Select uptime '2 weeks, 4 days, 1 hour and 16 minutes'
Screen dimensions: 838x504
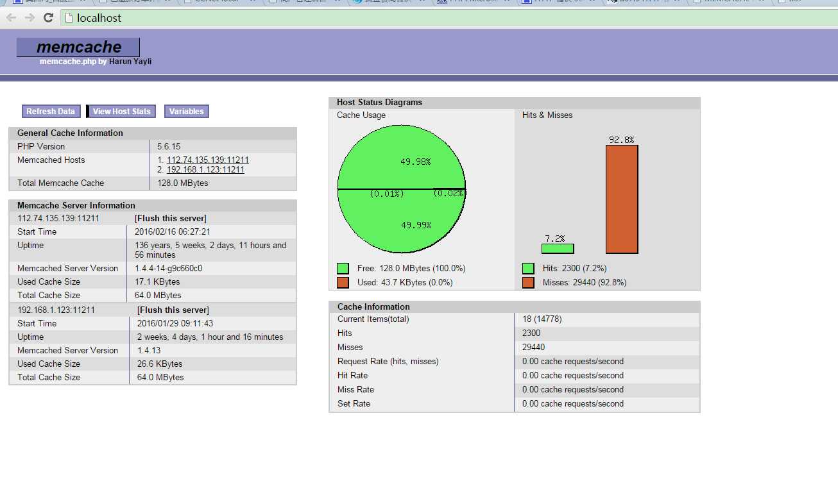tap(210, 337)
